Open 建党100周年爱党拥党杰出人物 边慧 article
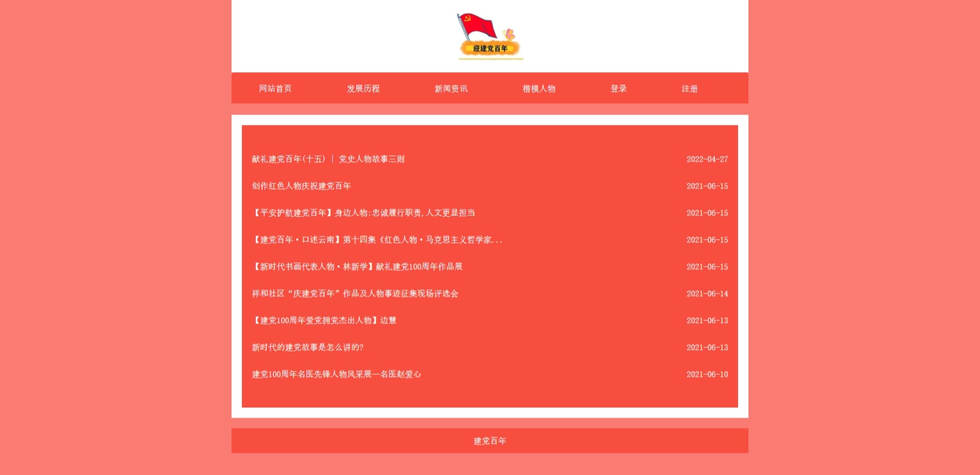 click(324, 321)
